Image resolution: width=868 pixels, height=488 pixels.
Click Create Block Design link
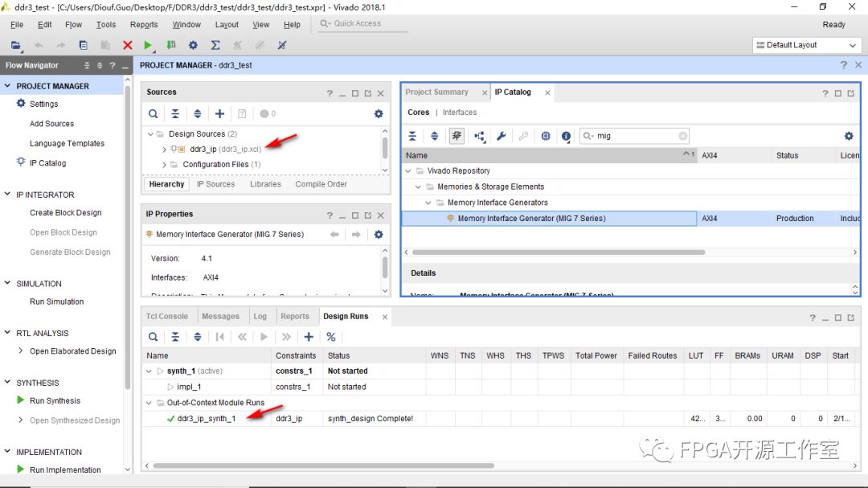coord(65,213)
